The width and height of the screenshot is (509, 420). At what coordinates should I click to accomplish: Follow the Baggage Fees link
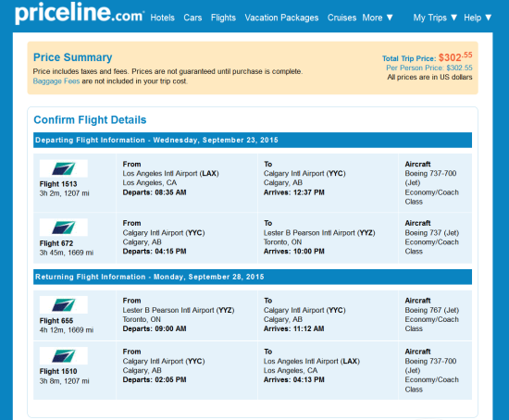click(x=56, y=81)
